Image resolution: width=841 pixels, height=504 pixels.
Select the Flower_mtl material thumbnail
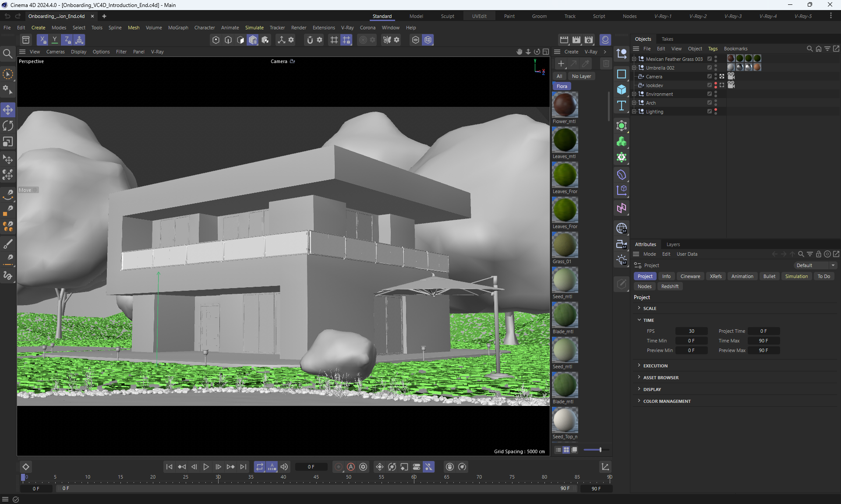565,105
